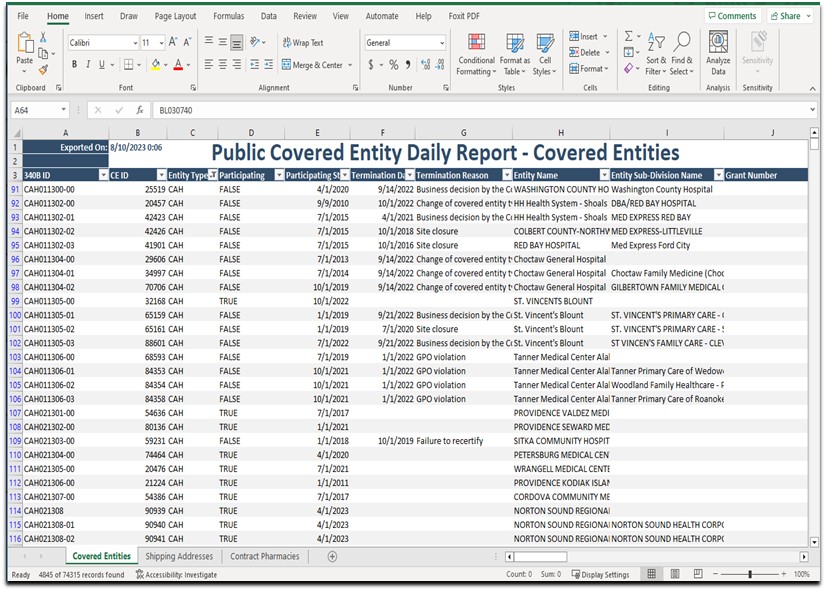
Task: Switch to the Formulas ribbon tab
Action: [x=229, y=16]
